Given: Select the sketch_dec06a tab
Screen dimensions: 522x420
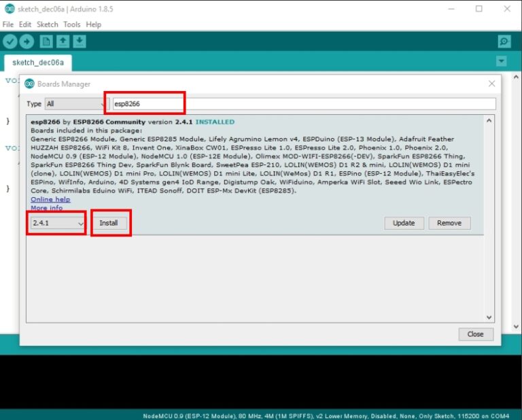Looking at the screenshot, I should click(x=38, y=63).
